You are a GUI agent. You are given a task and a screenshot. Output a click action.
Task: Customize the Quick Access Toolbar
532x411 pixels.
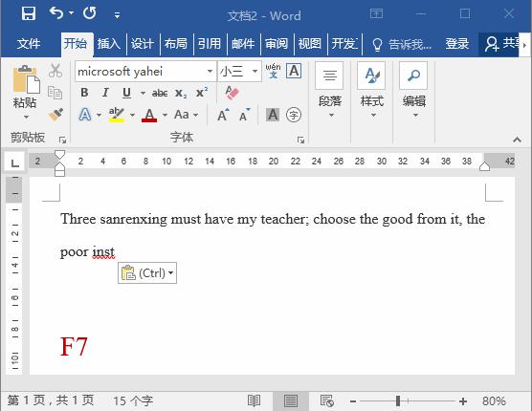tap(117, 15)
